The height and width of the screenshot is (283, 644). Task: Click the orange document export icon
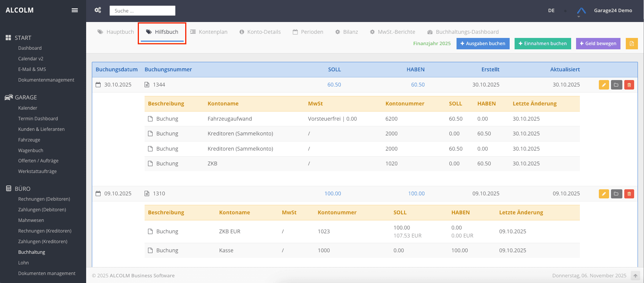pos(632,44)
